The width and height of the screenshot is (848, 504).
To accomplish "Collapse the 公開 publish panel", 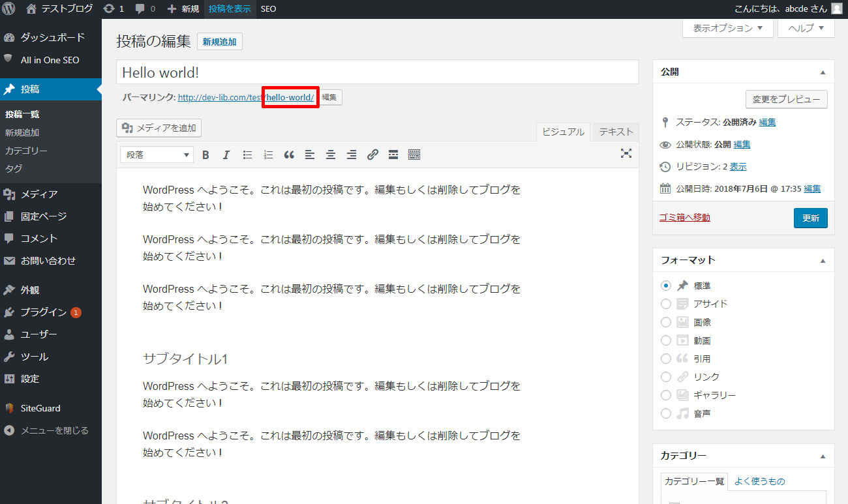I will (823, 72).
